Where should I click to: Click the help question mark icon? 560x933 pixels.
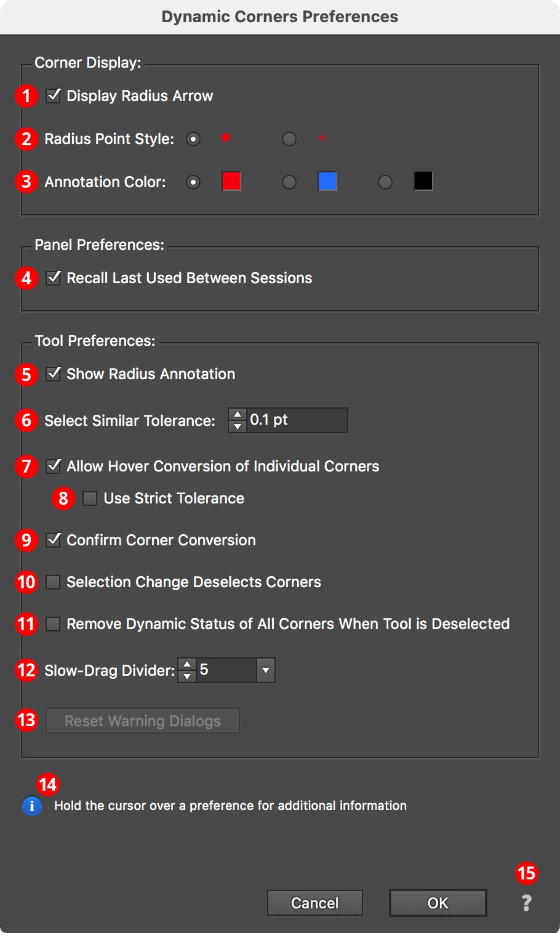click(526, 903)
